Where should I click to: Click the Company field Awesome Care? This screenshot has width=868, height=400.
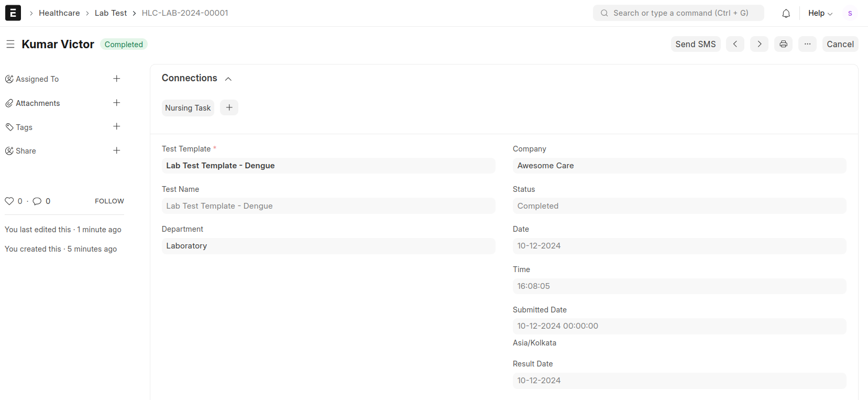679,166
